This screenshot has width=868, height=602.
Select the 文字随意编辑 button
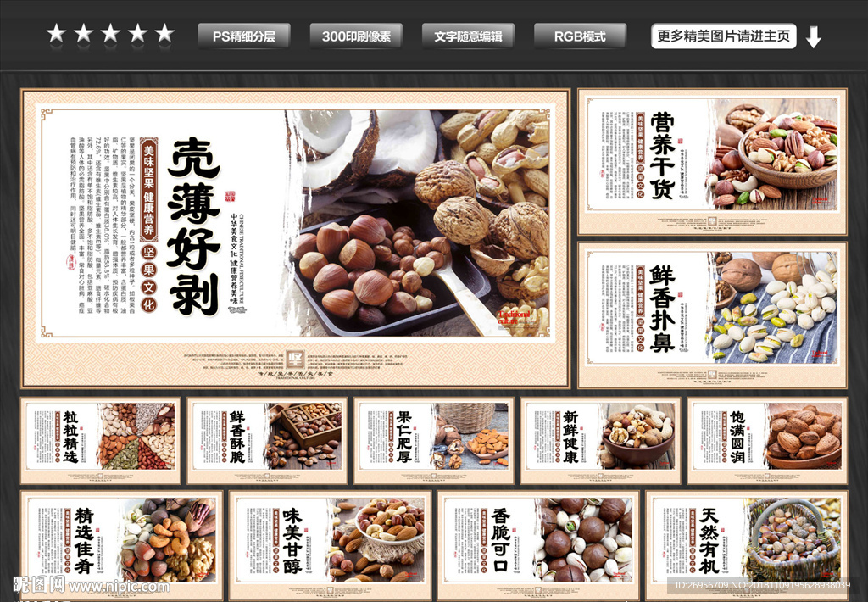pos(468,36)
